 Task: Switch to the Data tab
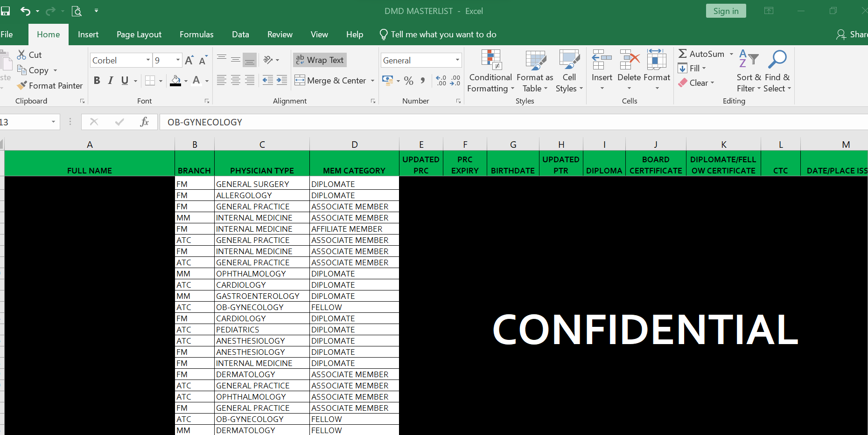pyautogui.click(x=240, y=35)
